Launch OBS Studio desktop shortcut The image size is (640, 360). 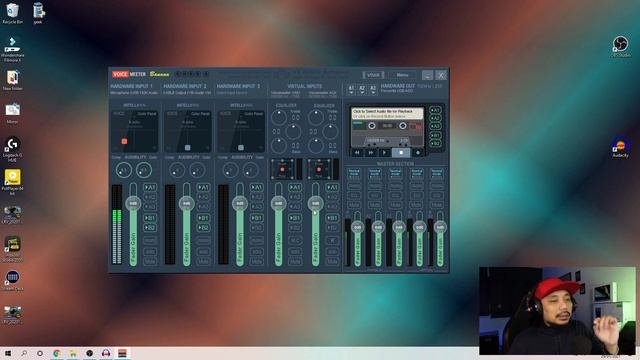620,47
